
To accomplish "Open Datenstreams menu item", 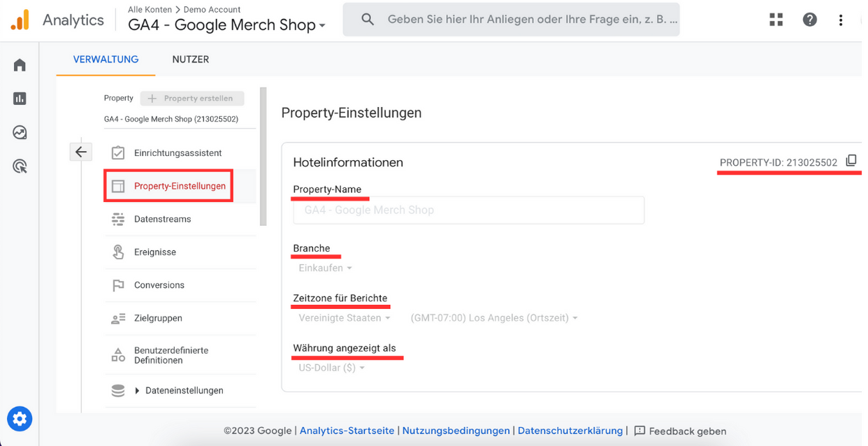I will [180, 219].
